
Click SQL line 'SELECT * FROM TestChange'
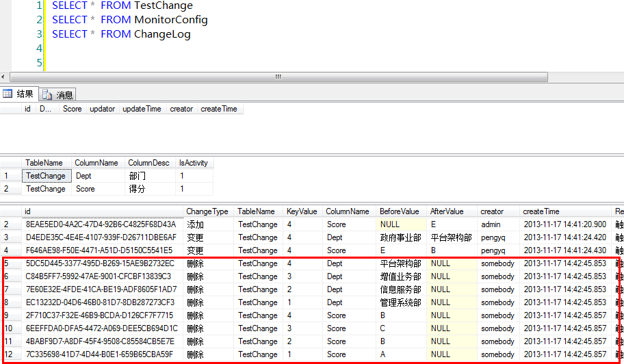(122, 5)
